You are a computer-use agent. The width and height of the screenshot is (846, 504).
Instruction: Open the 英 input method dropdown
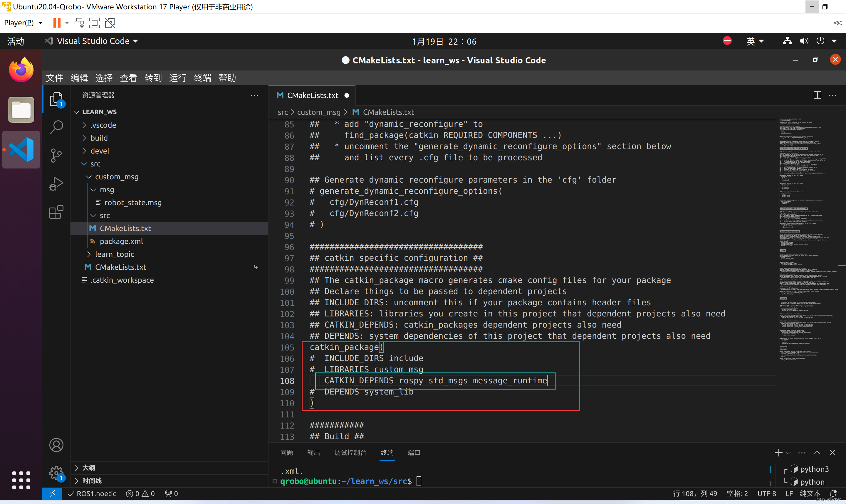coord(755,41)
